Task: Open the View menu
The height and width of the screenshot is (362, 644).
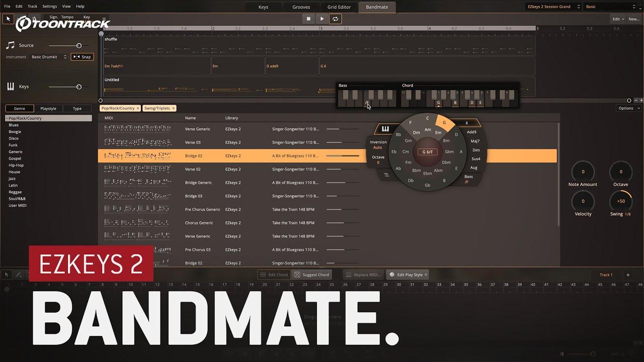Action: (x=66, y=7)
